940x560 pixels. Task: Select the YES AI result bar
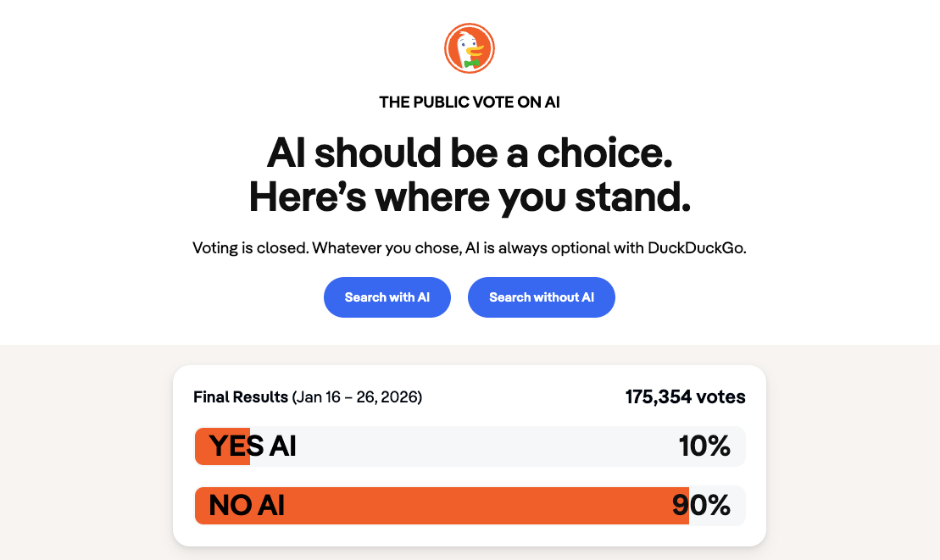470,446
